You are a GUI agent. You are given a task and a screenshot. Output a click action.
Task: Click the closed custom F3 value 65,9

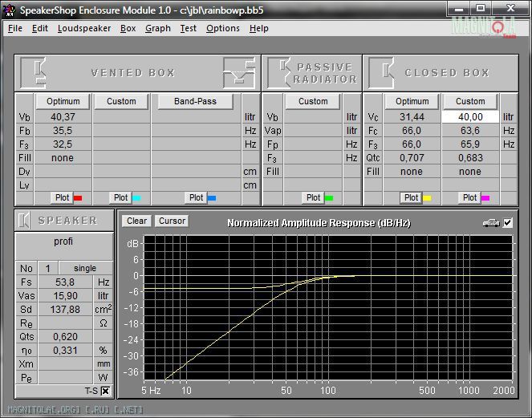[x=470, y=144]
